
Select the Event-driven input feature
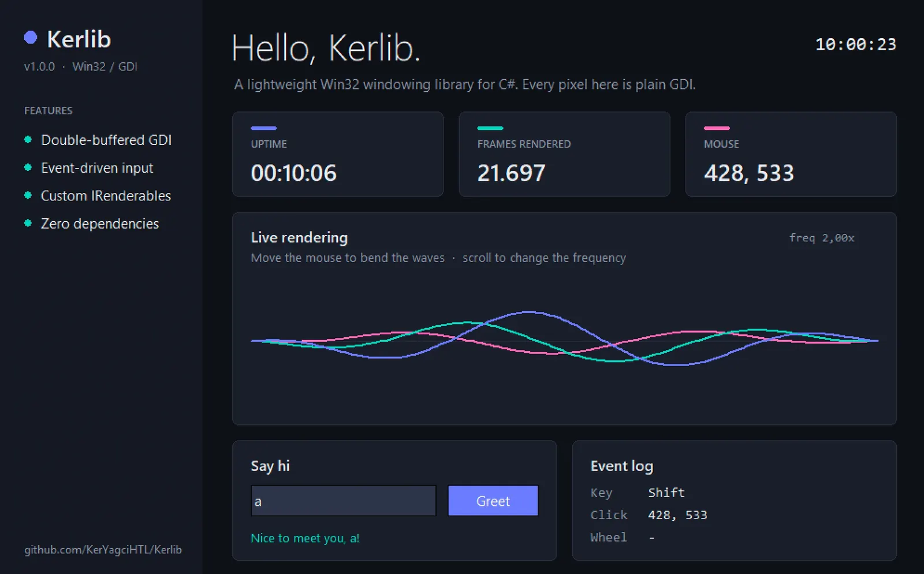tap(97, 168)
